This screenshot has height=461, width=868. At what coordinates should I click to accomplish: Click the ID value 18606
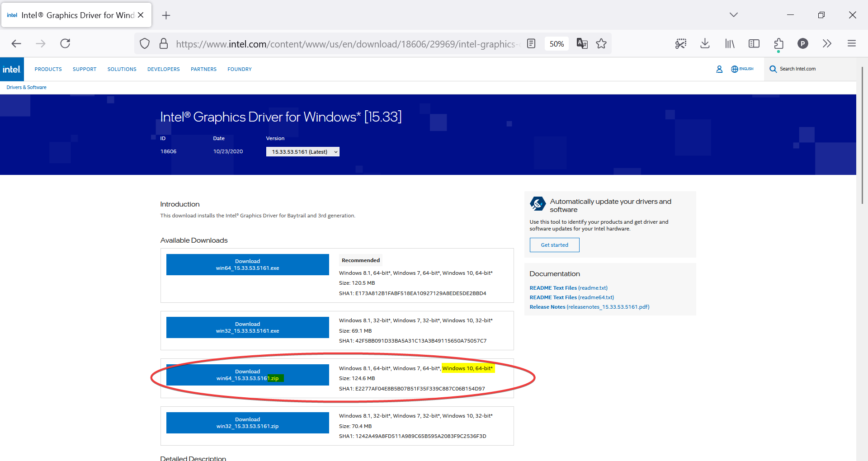click(x=168, y=151)
